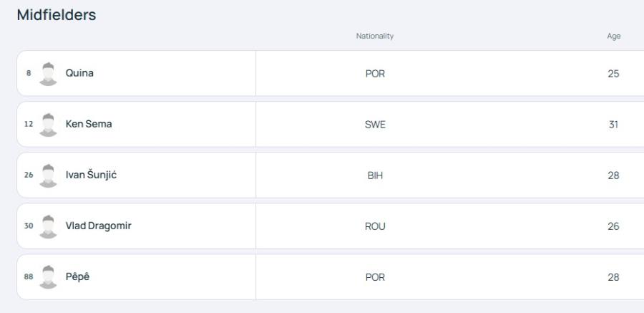Click the Nationality column header
Image resolution: width=644 pixels, height=313 pixels.
(374, 37)
